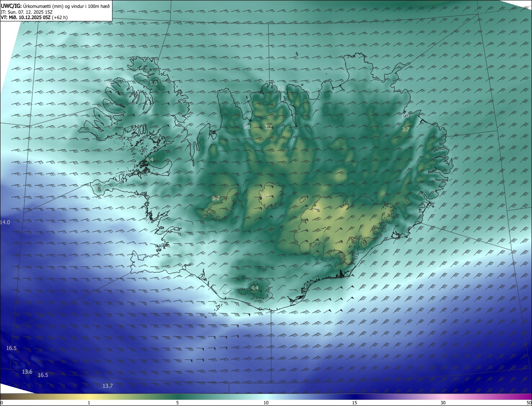Click the legend tick label 5
The image size is (532, 406).
[177, 403]
